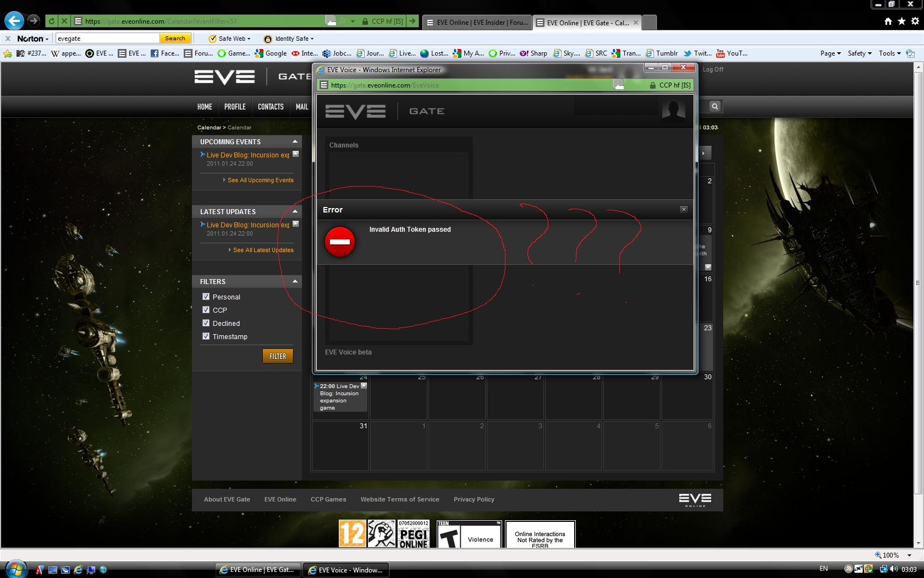This screenshot has height=578, width=924.
Task: Uncheck the Declined filter checkbox
Action: click(x=206, y=323)
